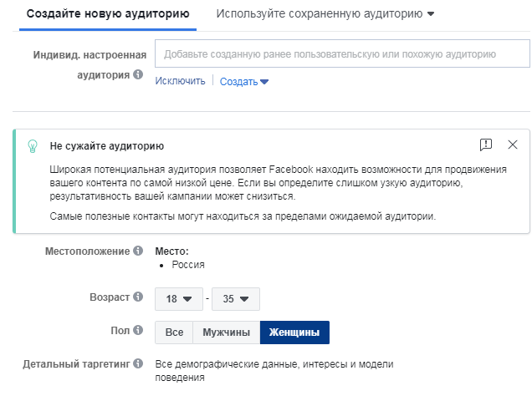Select Мужчины gender option

[226, 333]
